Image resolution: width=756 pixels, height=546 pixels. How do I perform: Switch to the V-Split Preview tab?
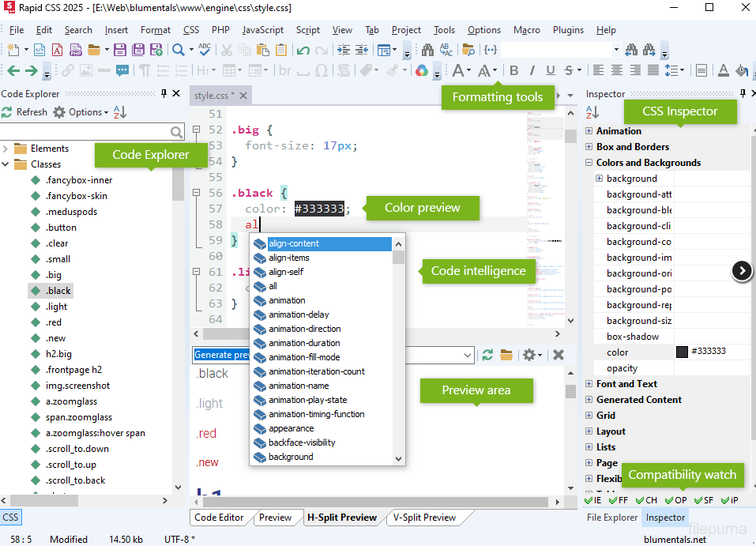tap(424, 518)
